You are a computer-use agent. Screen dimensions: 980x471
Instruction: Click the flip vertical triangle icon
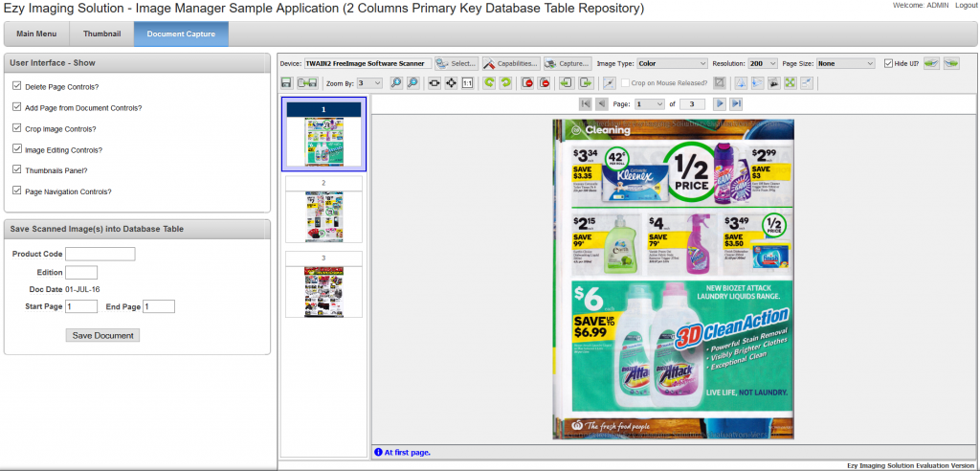click(x=757, y=82)
